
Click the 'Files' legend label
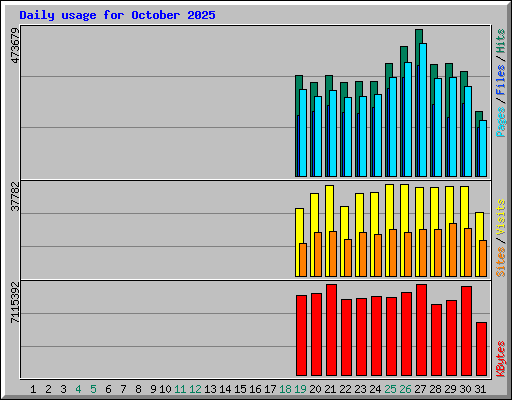501,80
